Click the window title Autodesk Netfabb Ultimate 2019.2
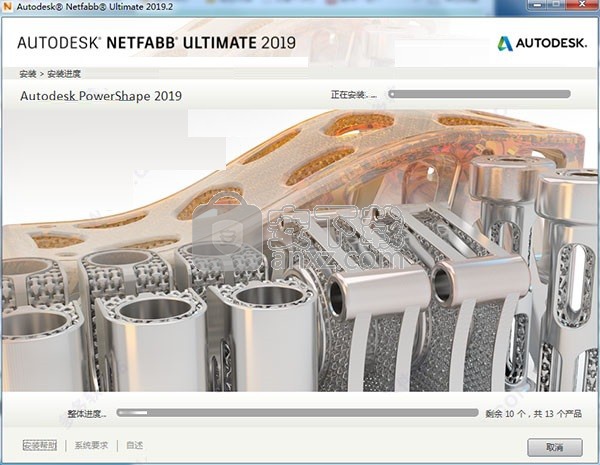This screenshot has width=600, height=465. point(95,7)
